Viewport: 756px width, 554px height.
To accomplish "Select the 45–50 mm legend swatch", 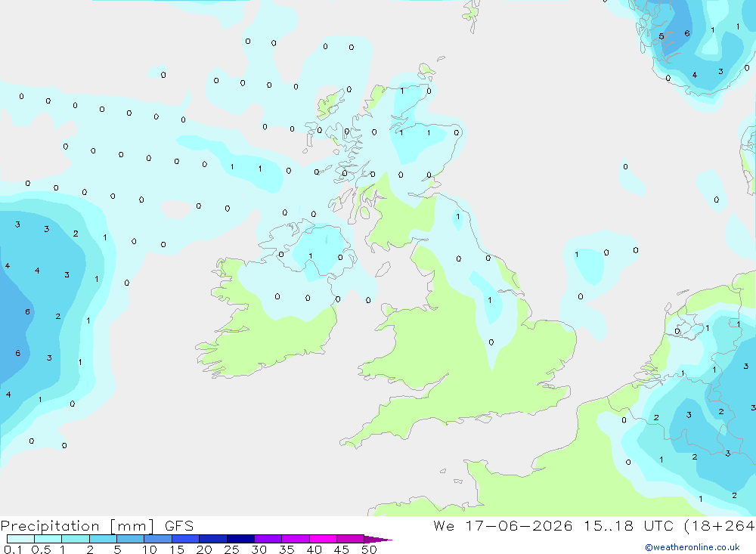I will tap(350, 539).
